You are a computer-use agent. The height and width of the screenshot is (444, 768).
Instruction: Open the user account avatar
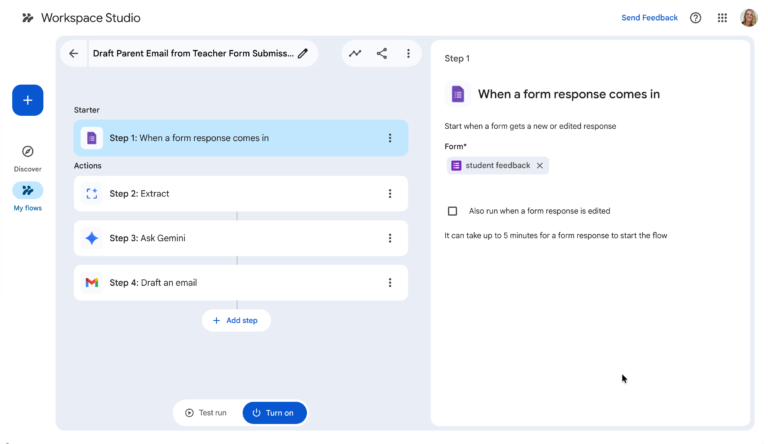tap(748, 18)
